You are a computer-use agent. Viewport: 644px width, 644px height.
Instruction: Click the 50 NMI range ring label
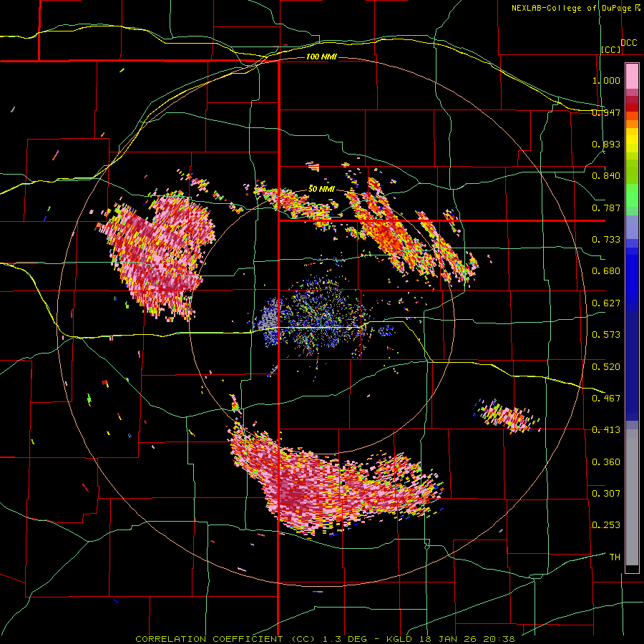click(321, 190)
